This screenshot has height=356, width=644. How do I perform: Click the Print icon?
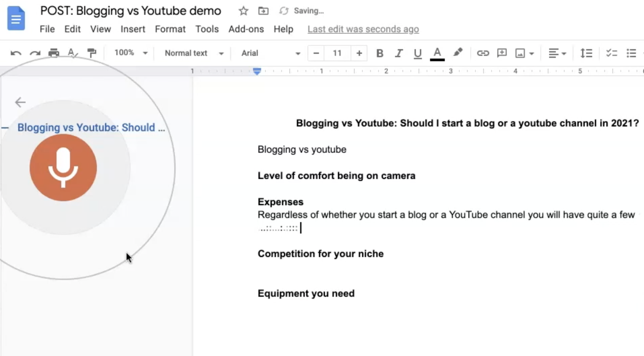pos(54,53)
